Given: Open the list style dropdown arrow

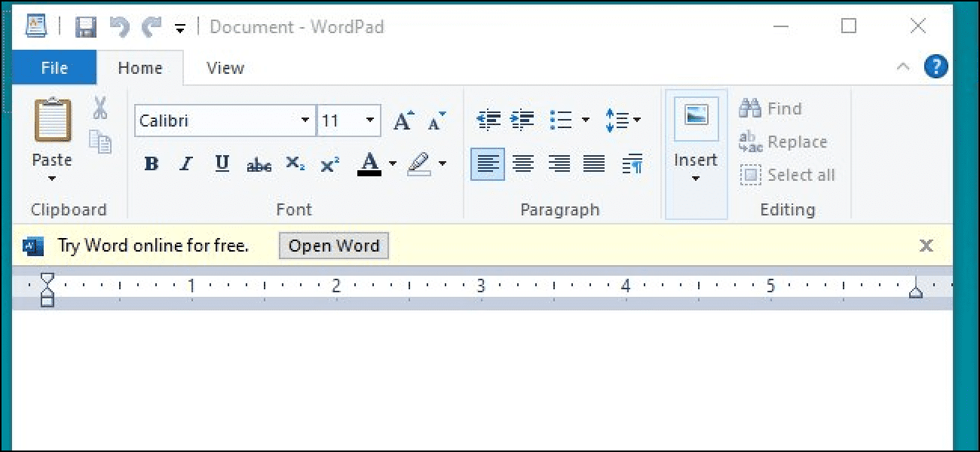Looking at the screenshot, I should click(586, 120).
